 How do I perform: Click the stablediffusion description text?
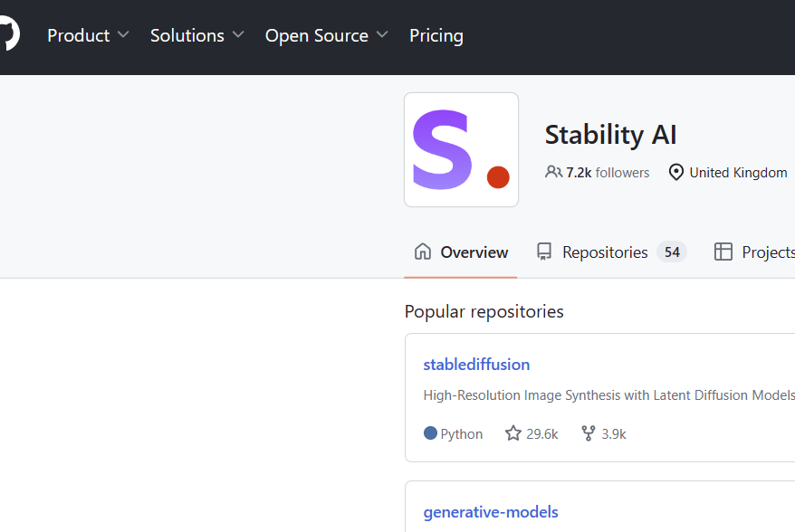click(x=608, y=395)
